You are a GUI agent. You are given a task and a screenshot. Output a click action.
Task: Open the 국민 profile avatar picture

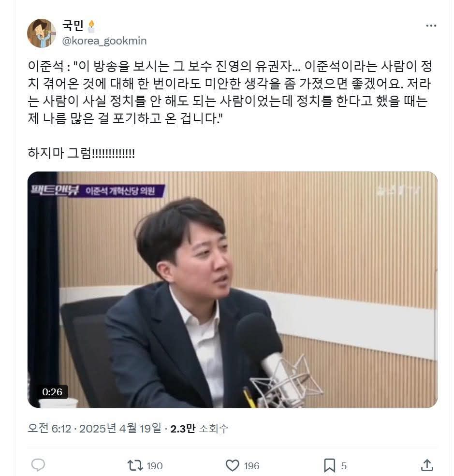pos(42,33)
